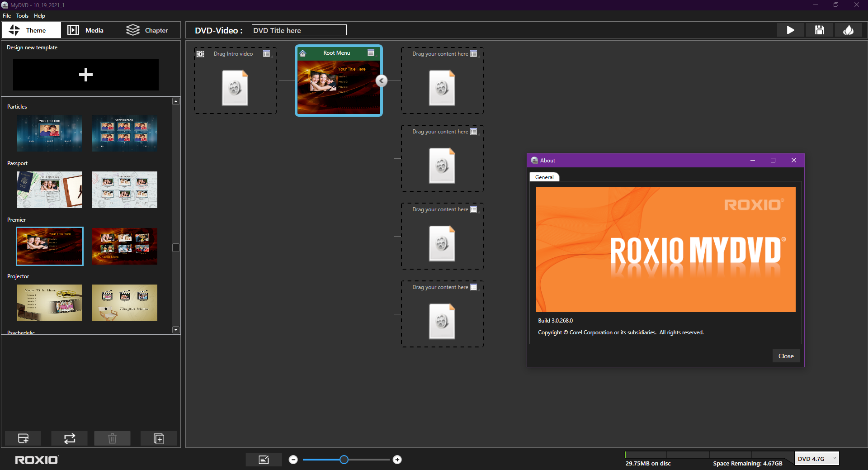The height and width of the screenshot is (470, 868).
Task: Switch to the Media tab
Action: coord(85,30)
